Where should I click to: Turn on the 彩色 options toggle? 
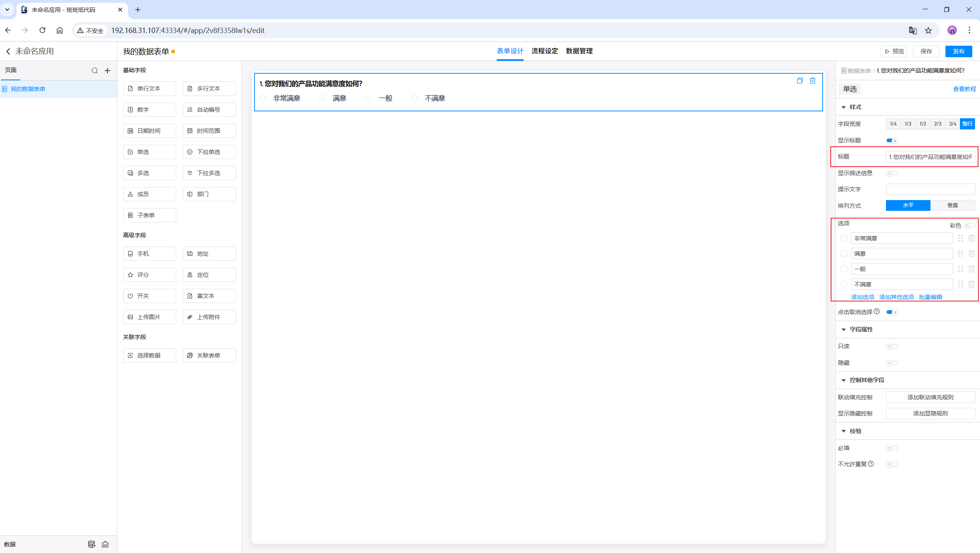[x=969, y=225]
